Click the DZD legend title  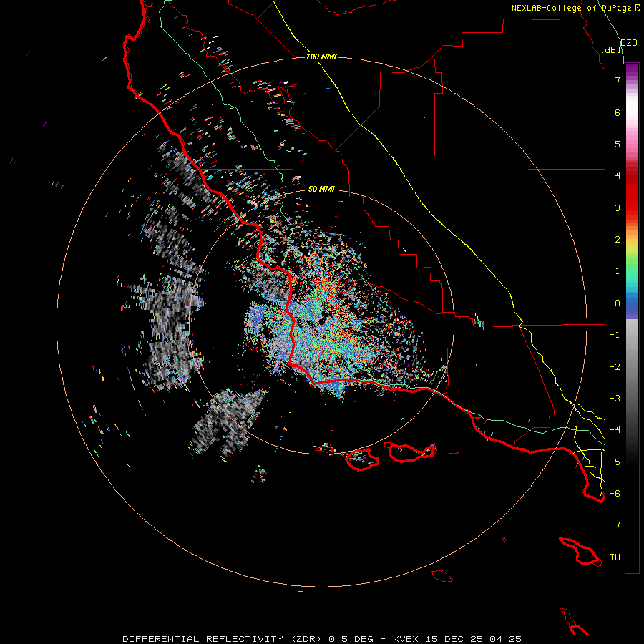(x=629, y=43)
